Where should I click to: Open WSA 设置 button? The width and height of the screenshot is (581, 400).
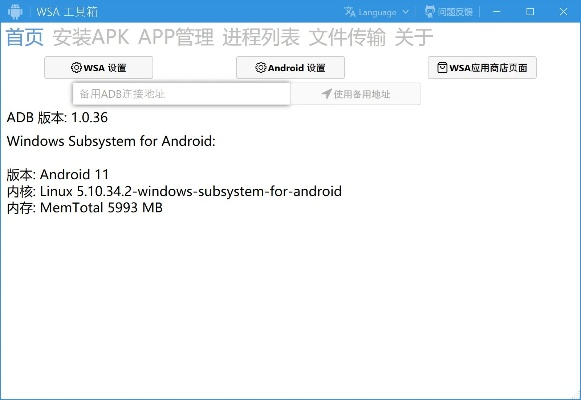pyautogui.click(x=99, y=67)
